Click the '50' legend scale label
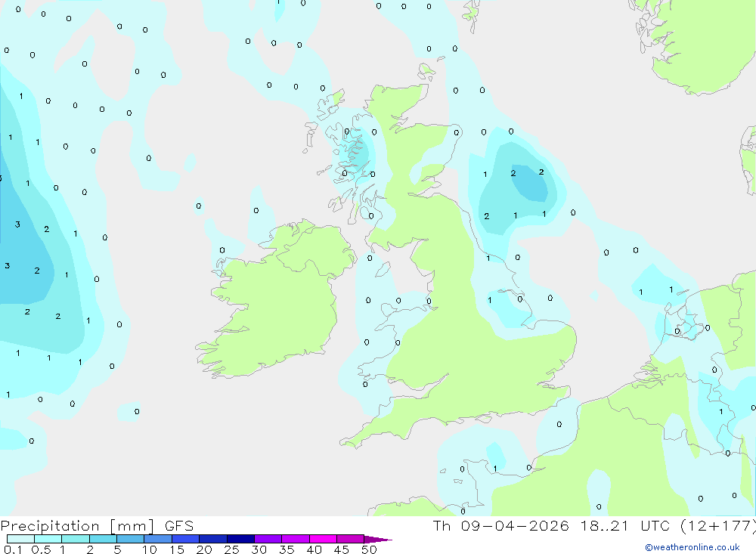 pos(369,549)
